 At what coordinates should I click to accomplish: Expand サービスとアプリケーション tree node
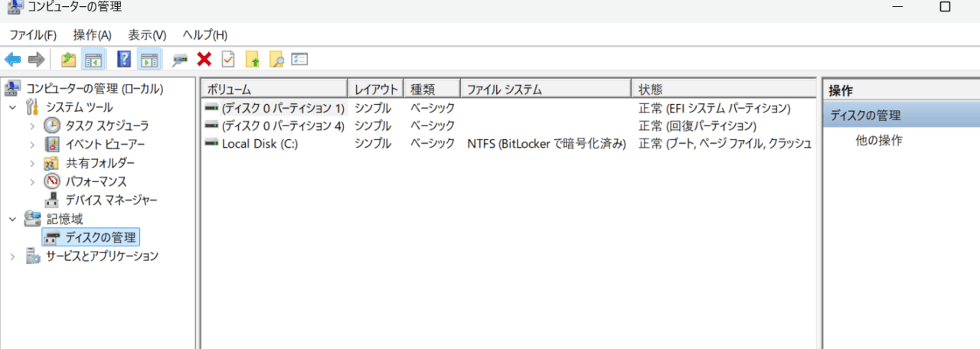pyautogui.click(x=13, y=256)
